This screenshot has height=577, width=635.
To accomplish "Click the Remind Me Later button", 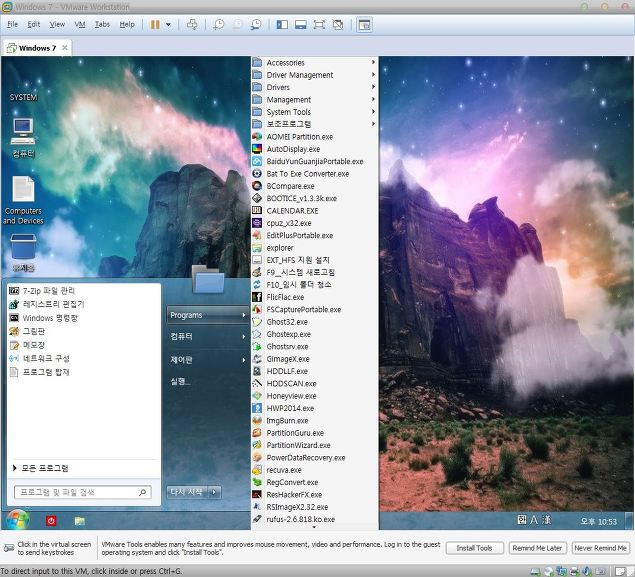I will pyautogui.click(x=537, y=548).
